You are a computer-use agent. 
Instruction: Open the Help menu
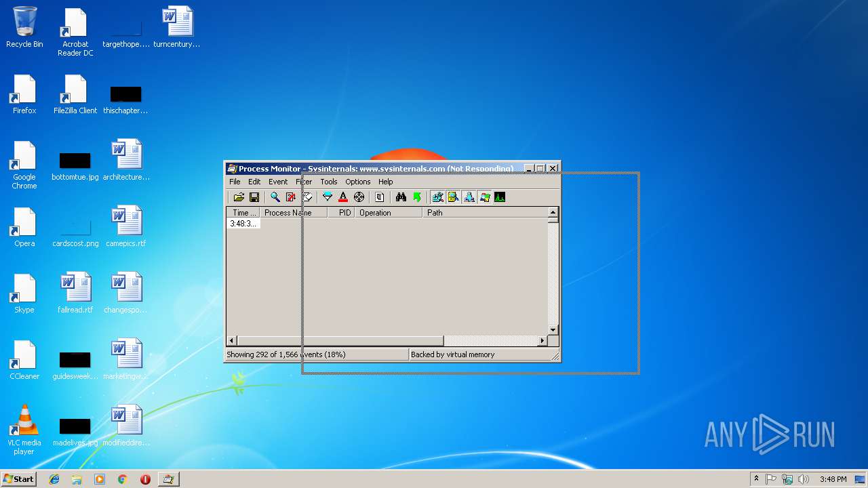coord(386,182)
